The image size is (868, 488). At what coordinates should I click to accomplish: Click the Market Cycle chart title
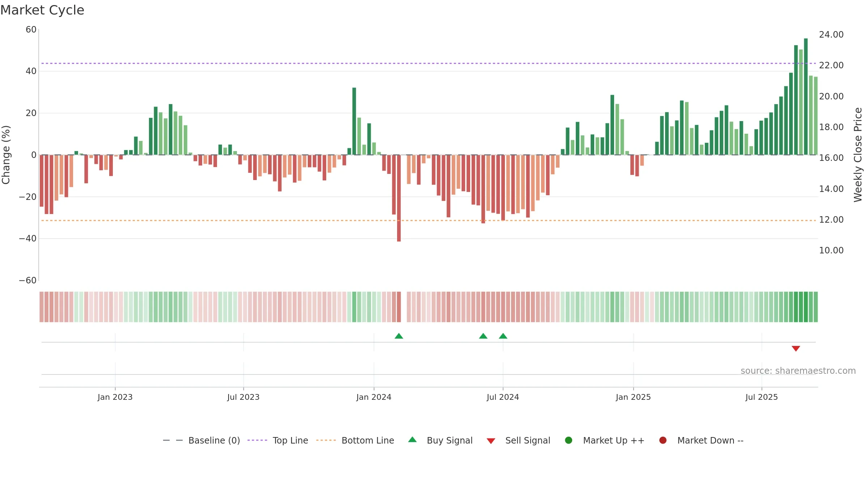[x=42, y=10]
